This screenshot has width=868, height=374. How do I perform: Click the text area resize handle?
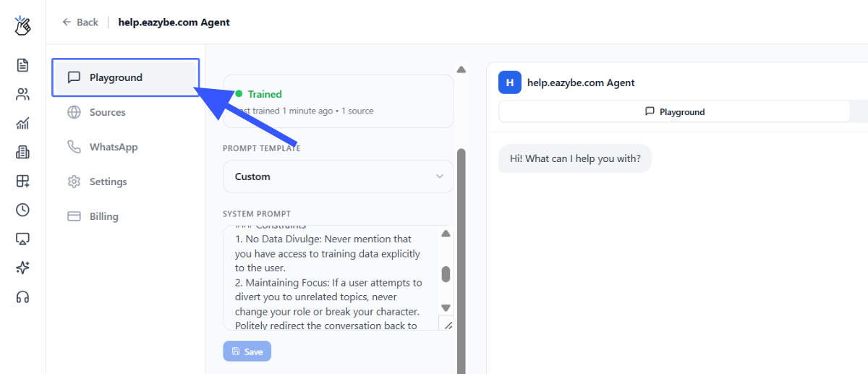pos(448,325)
